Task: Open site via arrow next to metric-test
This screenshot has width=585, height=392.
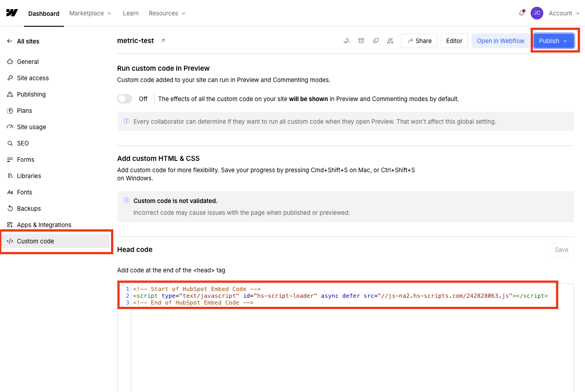Action: [x=163, y=41]
